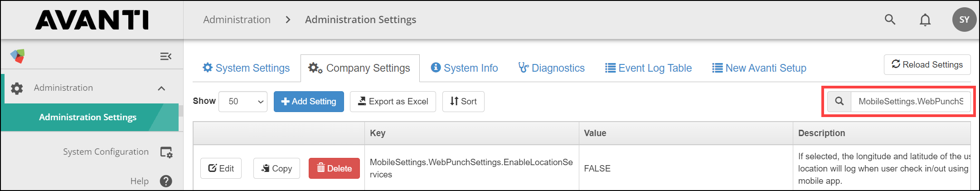Select the Event Log Table tab
The height and width of the screenshot is (191, 980).
pos(648,68)
